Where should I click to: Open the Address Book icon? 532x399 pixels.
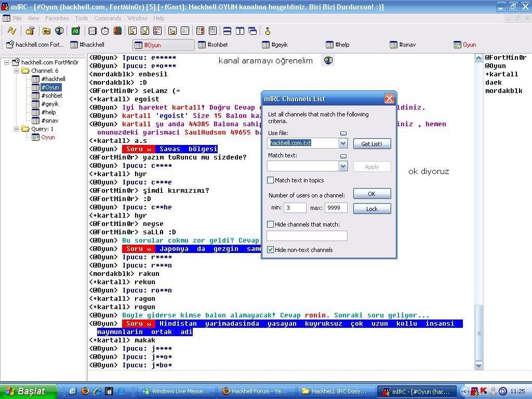(92, 31)
